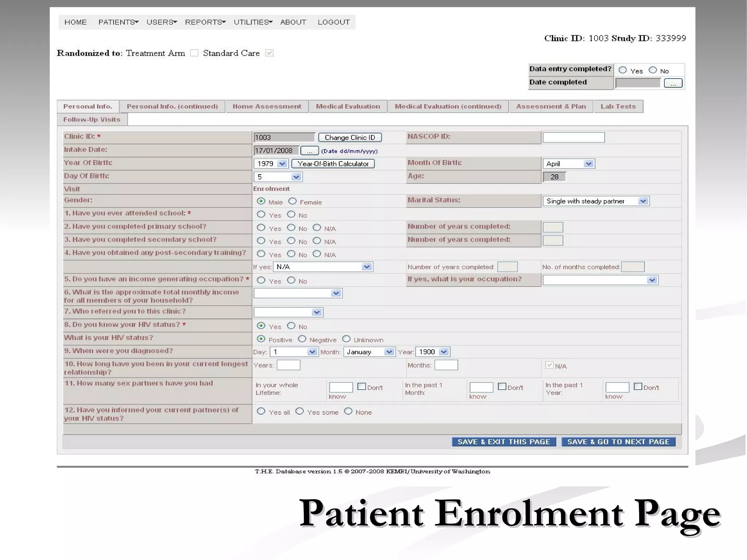The height and width of the screenshot is (560, 747).
Task: Choose Female gender radio button
Action: 293,201
